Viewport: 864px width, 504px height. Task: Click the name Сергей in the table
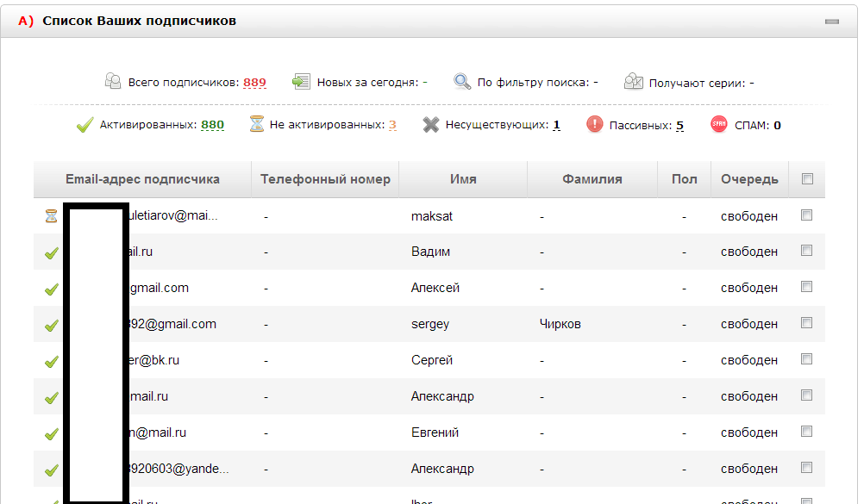[x=431, y=360]
